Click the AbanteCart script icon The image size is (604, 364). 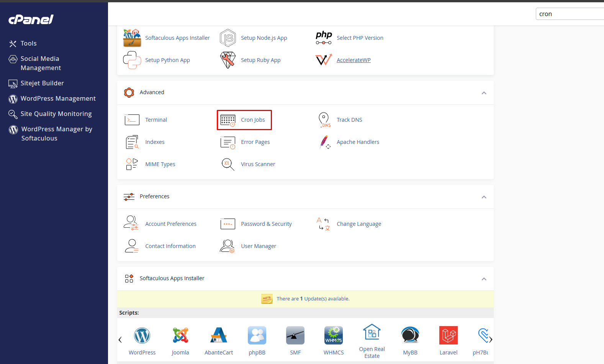(x=219, y=336)
